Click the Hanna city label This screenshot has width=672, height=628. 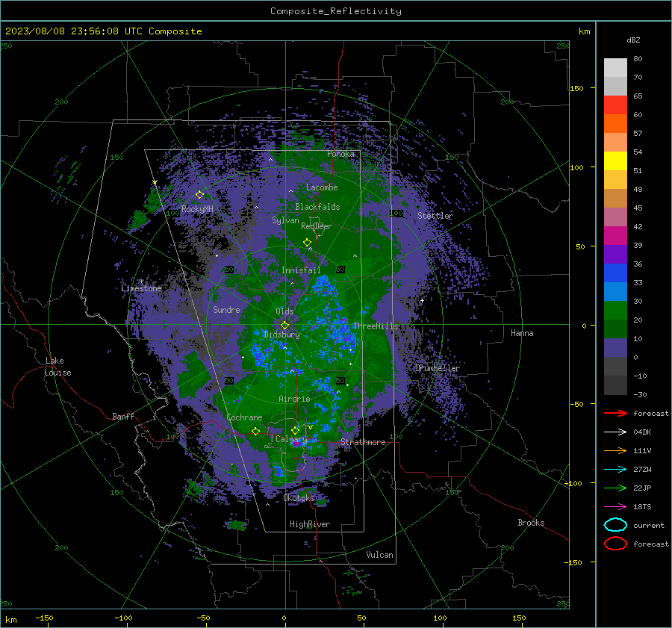[x=522, y=333]
